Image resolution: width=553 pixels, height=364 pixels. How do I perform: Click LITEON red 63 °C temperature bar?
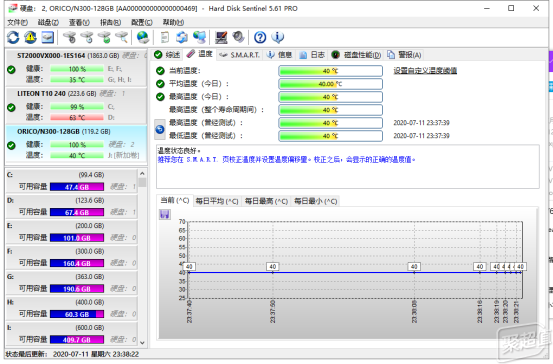pyautogui.click(x=77, y=117)
